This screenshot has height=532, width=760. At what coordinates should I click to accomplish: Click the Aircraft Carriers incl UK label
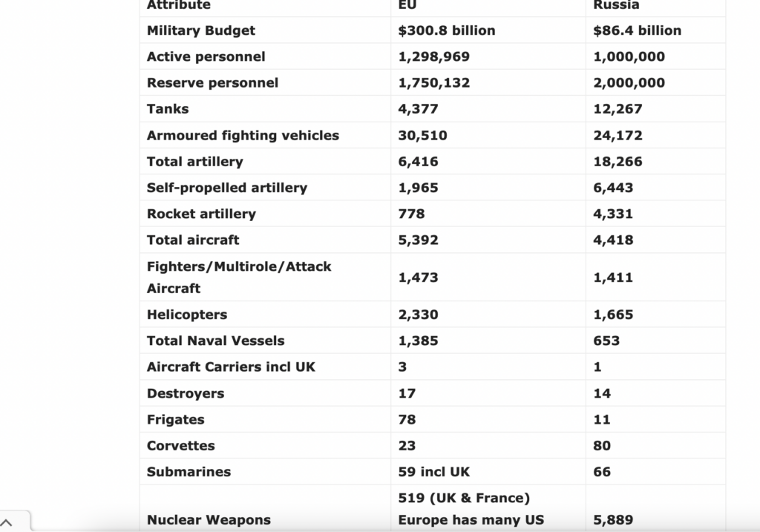231,367
